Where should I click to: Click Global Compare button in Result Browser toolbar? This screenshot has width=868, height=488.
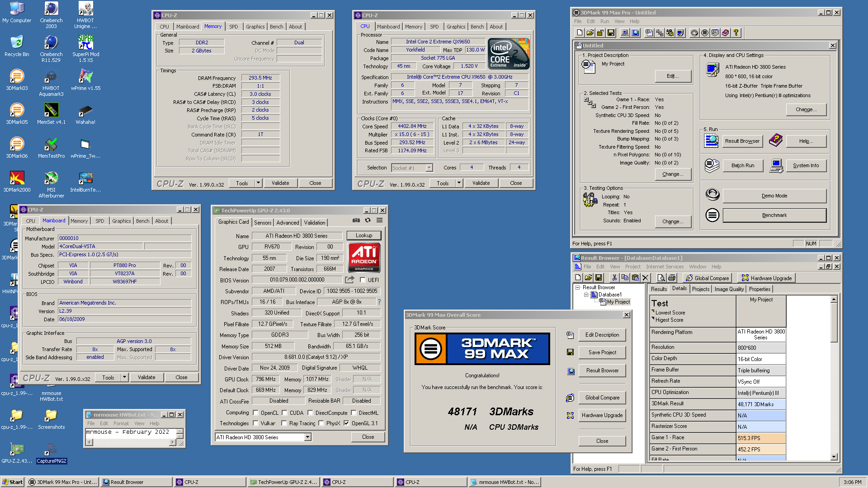tap(708, 278)
